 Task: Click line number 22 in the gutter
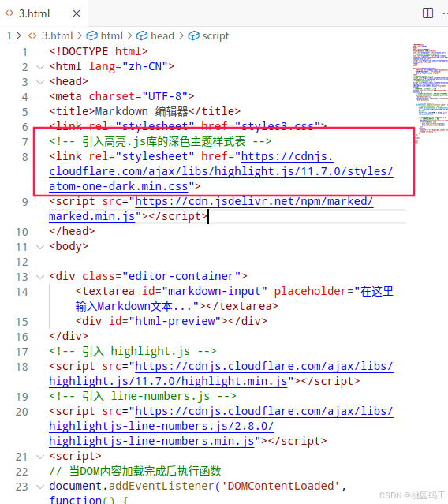pyautogui.click(x=22, y=472)
